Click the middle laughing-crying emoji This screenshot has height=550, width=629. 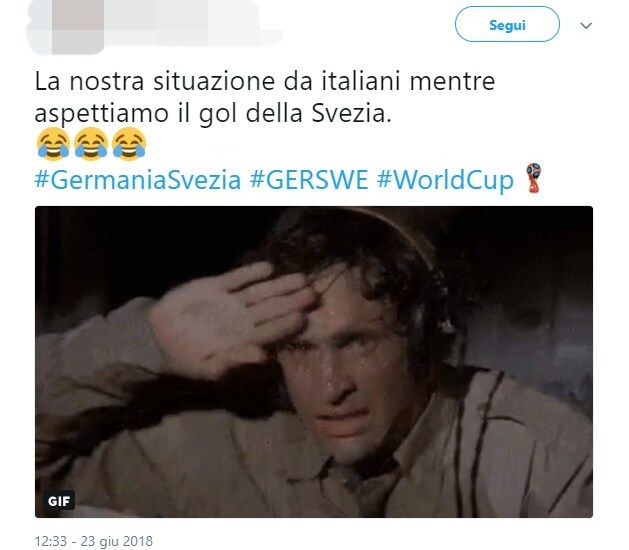[x=91, y=144]
